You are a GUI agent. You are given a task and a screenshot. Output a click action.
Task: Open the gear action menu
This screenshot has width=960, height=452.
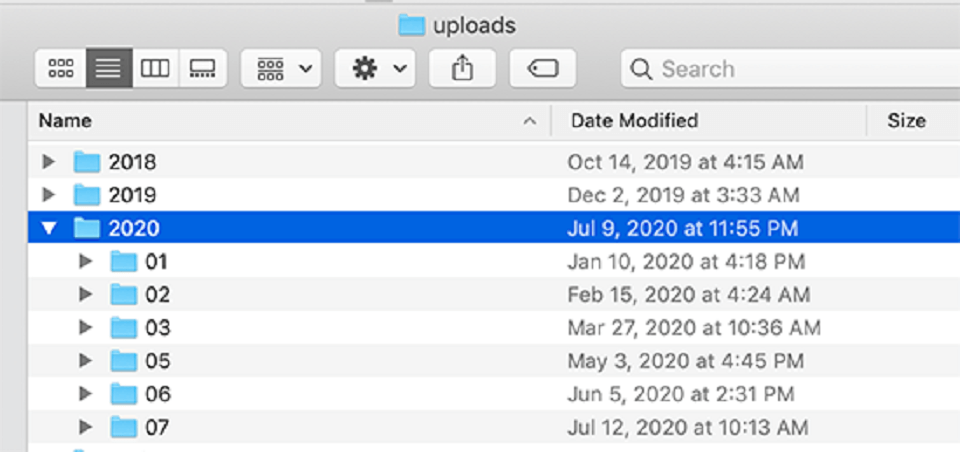tap(375, 69)
